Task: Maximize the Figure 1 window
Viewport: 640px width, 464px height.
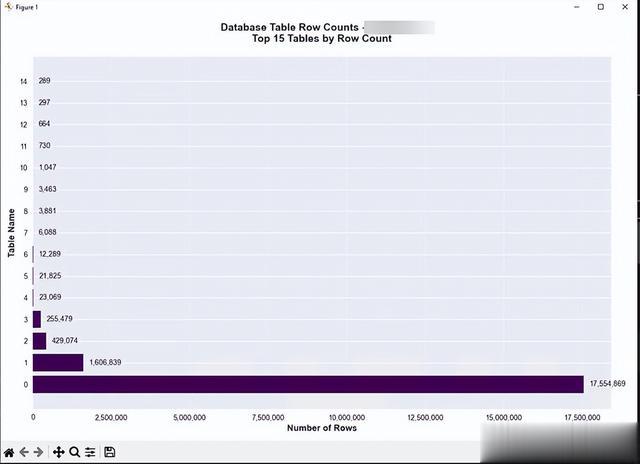Action: [x=600, y=7]
